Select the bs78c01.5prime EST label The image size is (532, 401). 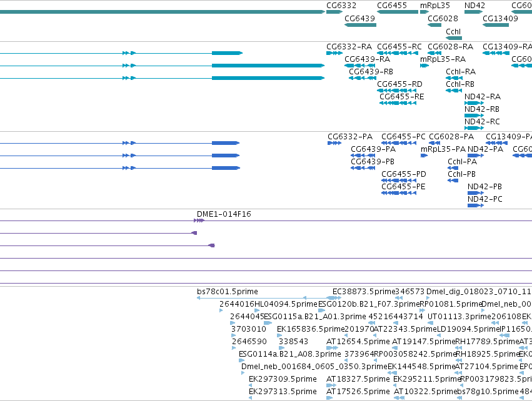[x=228, y=292]
